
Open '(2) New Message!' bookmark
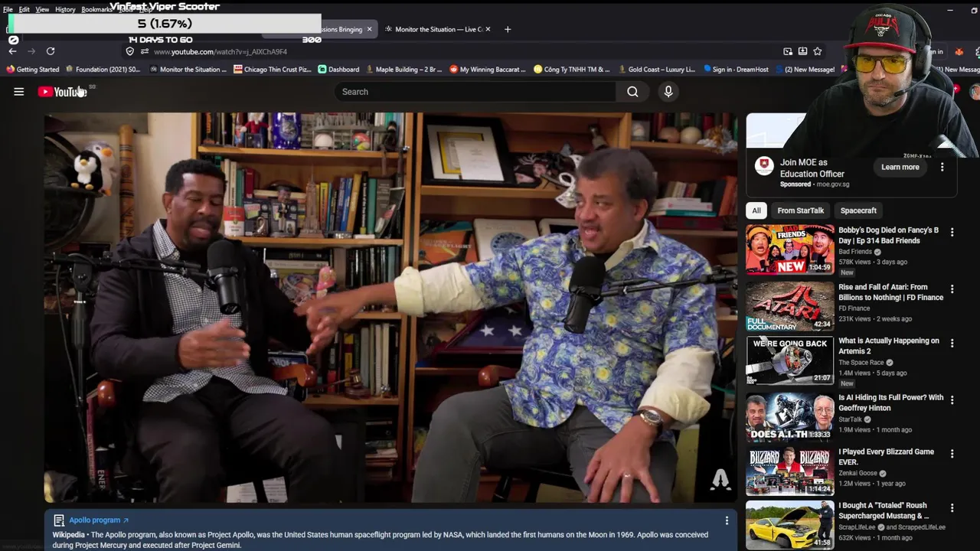(x=805, y=69)
